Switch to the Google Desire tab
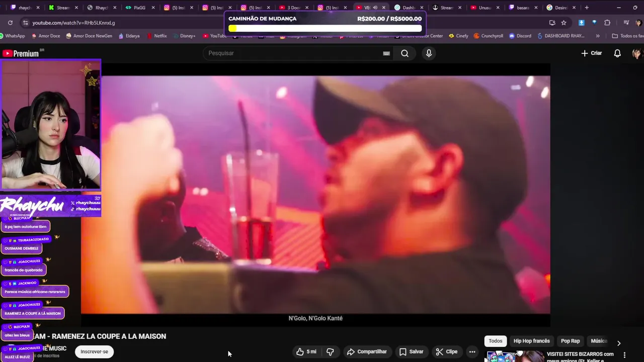Screen dimensions: 644x362 pos(560,8)
